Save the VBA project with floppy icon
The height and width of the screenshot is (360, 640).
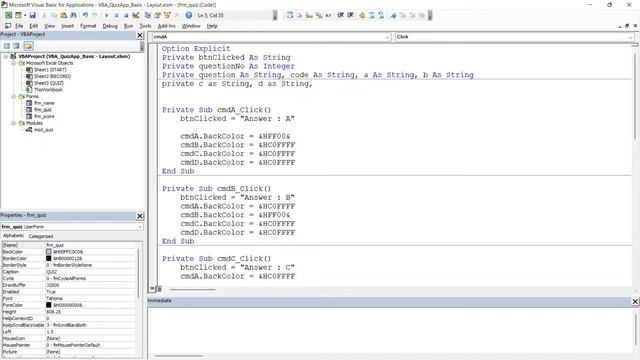click(32, 15)
